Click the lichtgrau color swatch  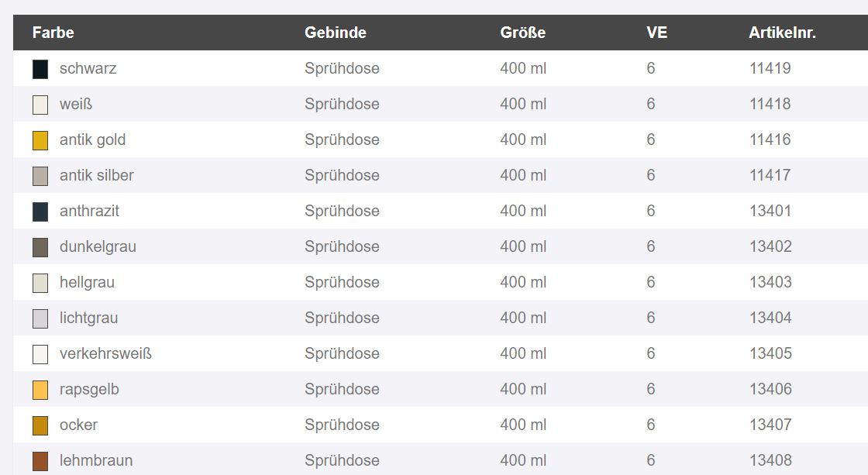click(40, 319)
